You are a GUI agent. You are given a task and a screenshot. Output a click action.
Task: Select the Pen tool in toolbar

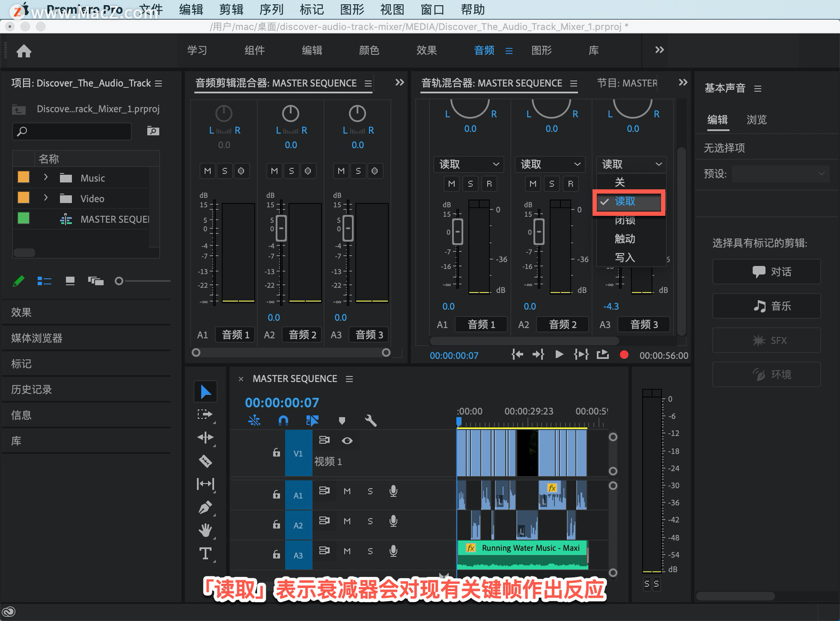click(205, 507)
